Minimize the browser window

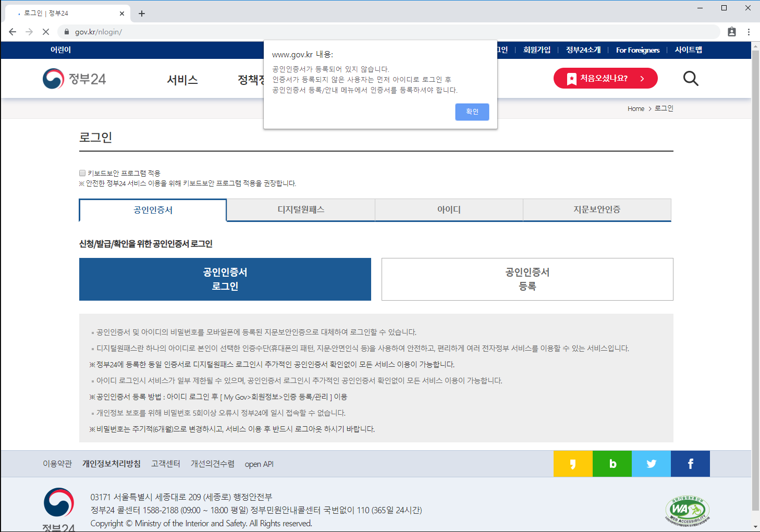pyautogui.click(x=700, y=8)
